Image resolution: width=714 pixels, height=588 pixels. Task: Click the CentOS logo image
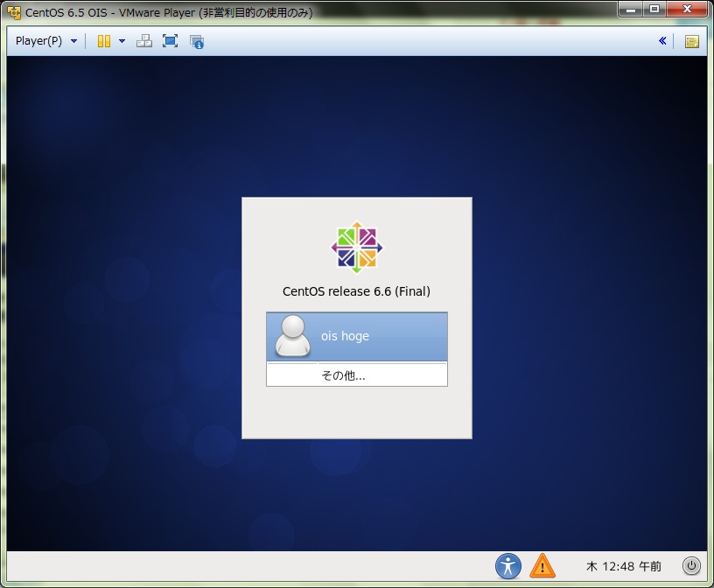357,248
